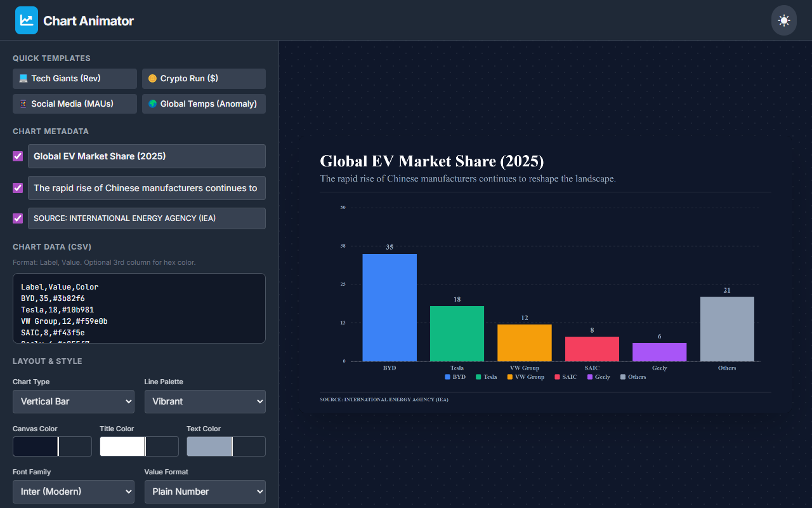Apply the Global Temps (Anomaly) template
Viewport: 812px width, 508px height.
[204, 104]
